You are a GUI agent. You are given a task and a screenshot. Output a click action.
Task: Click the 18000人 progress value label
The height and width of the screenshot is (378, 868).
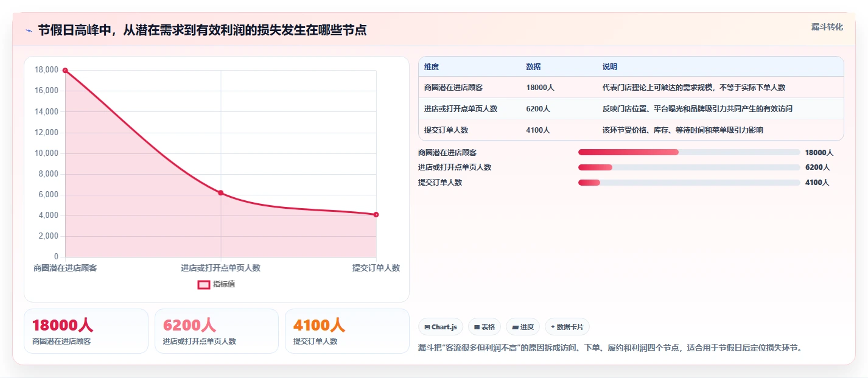pos(819,153)
